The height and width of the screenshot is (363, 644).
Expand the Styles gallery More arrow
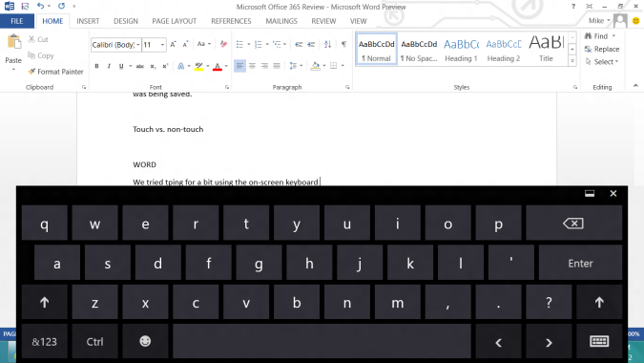coord(572,61)
